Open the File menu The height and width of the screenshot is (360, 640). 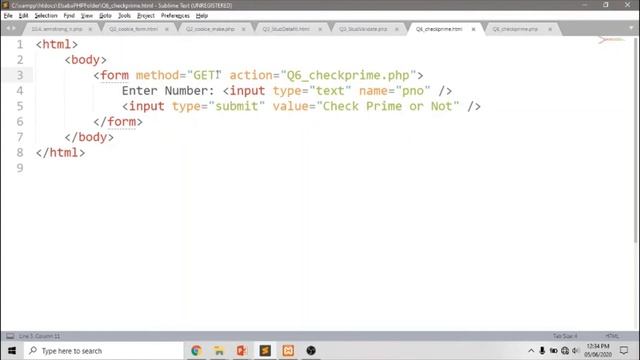tap(8, 16)
